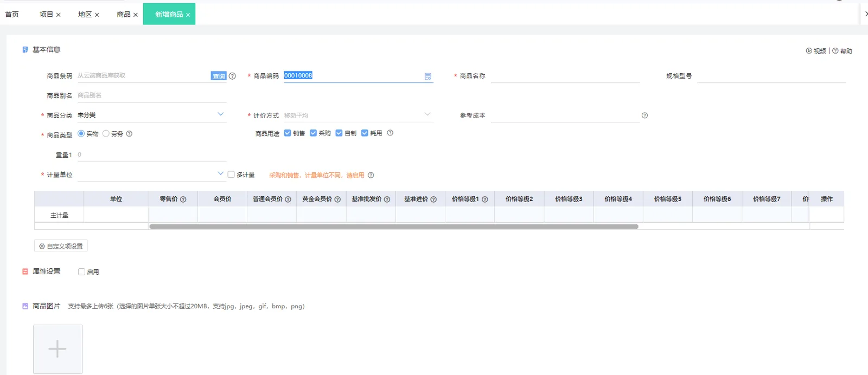Close the 新增商品 tab
Viewport: 868px width, 375px height.
coord(188,15)
